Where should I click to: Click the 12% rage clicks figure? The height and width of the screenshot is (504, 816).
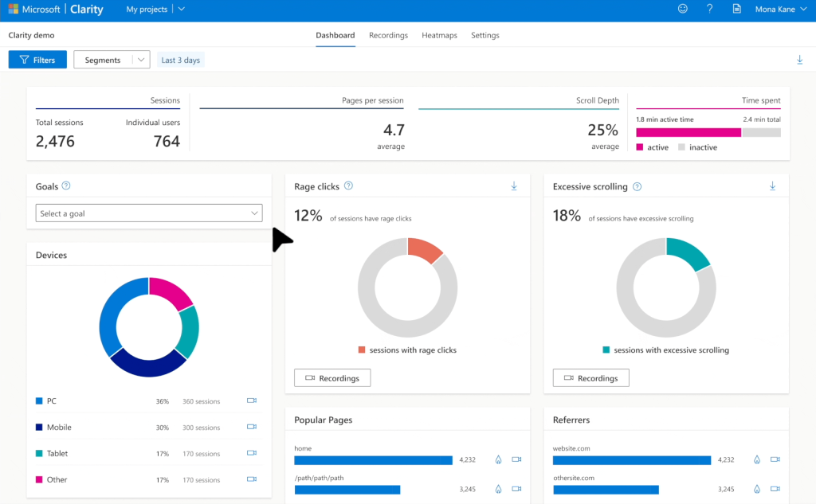pyautogui.click(x=308, y=215)
